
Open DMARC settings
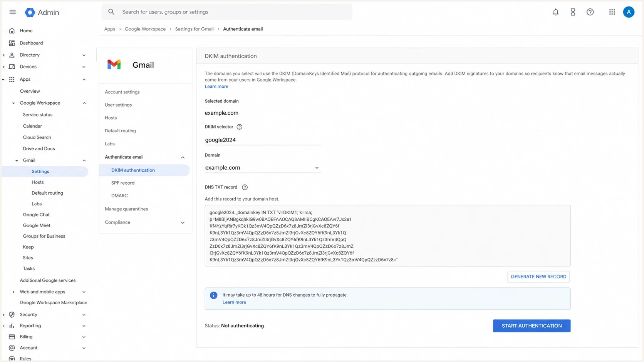click(119, 196)
